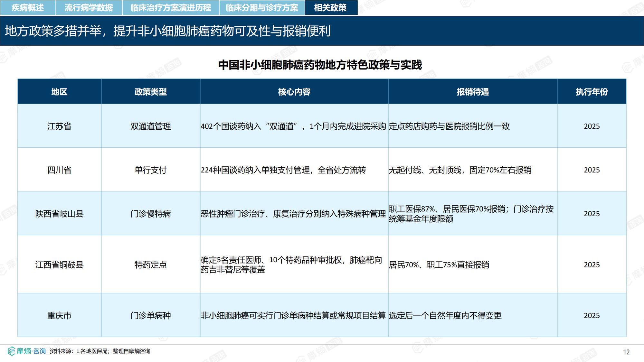Click the 402个国谈药纳入“双通道” content cell
This screenshot has width=644, height=362.
click(x=294, y=126)
